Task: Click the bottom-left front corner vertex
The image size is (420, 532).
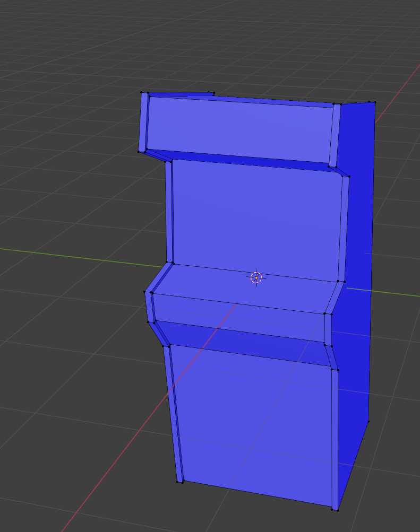Action: pyautogui.click(x=177, y=482)
